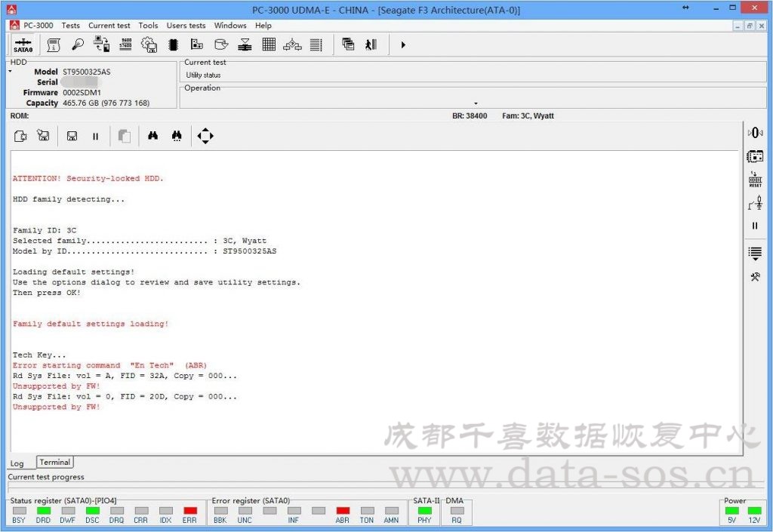Image resolution: width=773 pixels, height=532 pixels.
Task: Open the Tools menu
Action: click(148, 25)
